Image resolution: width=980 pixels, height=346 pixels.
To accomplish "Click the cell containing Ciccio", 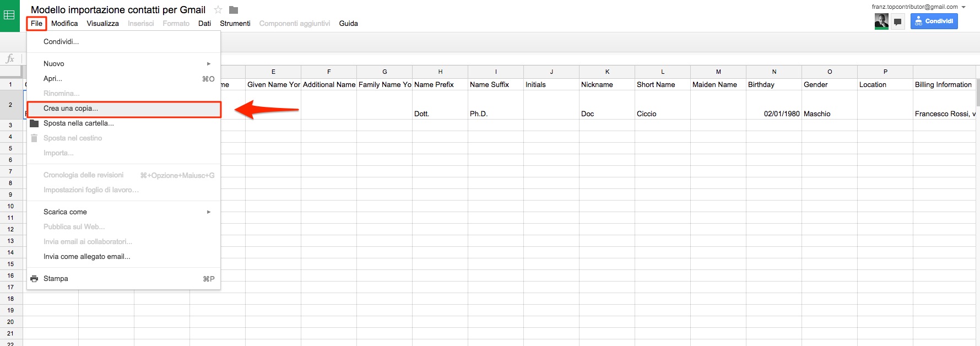I will pos(663,105).
